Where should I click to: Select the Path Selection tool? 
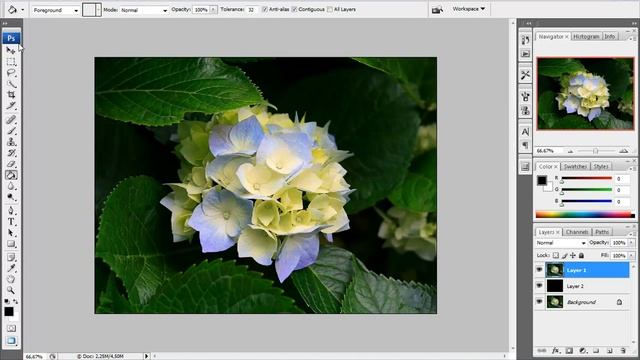tap(11, 233)
